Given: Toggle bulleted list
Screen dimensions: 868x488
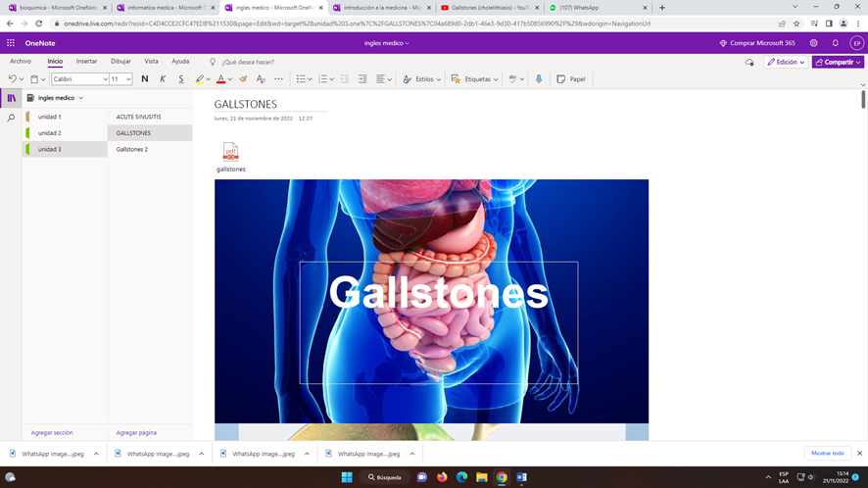Looking at the screenshot, I should [301, 79].
